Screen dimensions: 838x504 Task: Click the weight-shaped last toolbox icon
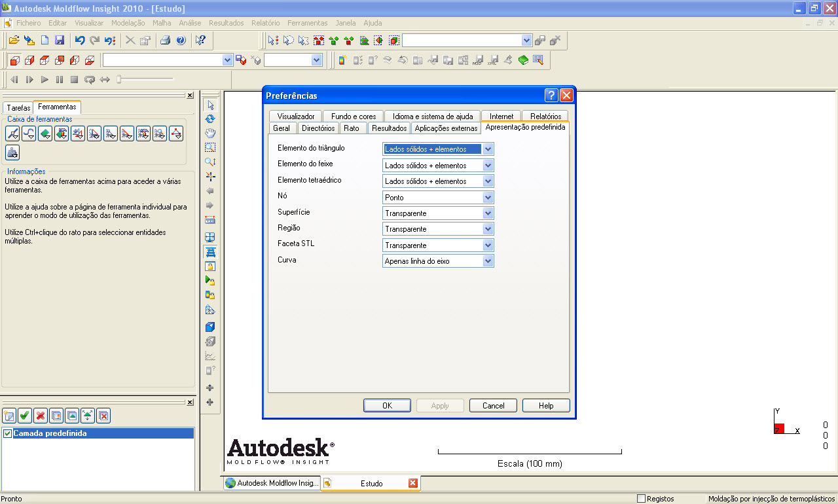(12, 153)
